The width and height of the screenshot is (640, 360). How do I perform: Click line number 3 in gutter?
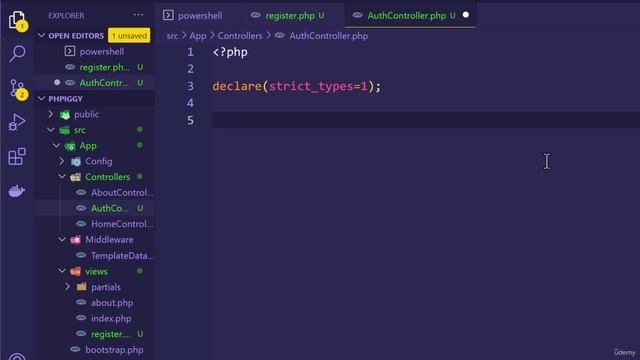tap(191, 86)
